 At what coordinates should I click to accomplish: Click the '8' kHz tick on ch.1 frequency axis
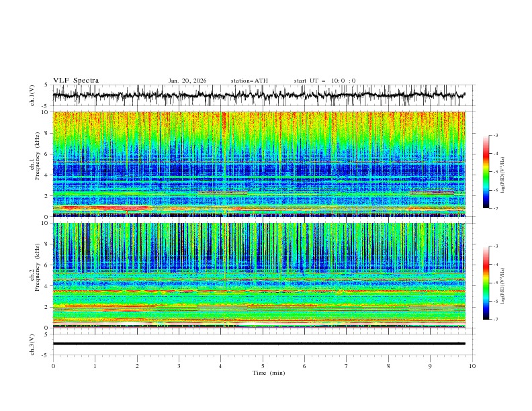click(x=47, y=133)
